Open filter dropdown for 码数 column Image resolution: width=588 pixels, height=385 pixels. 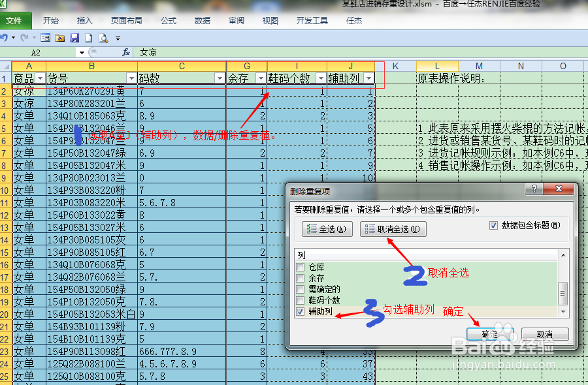click(x=220, y=78)
